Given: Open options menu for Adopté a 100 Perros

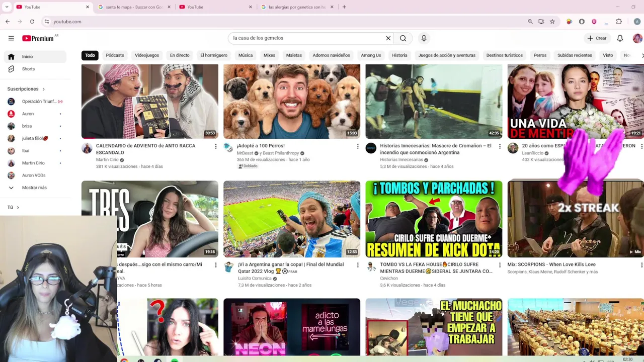Looking at the screenshot, I should (x=358, y=146).
